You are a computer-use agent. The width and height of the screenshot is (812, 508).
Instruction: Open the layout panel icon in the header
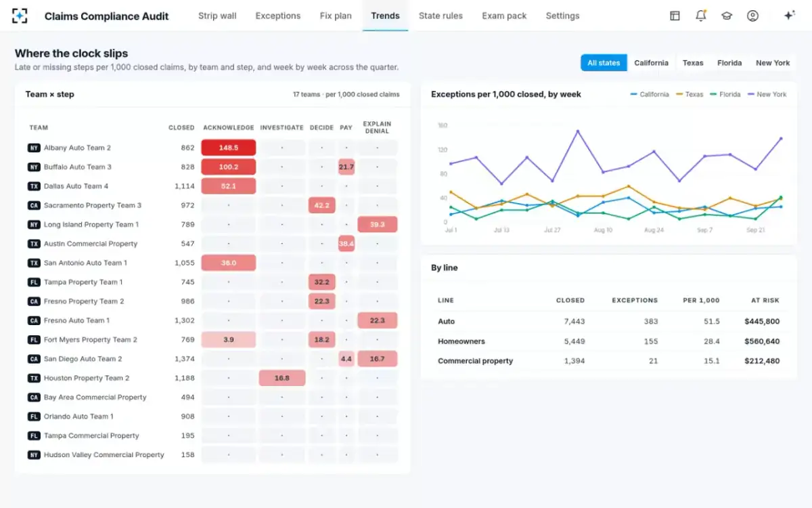pyautogui.click(x=675, y=16)
